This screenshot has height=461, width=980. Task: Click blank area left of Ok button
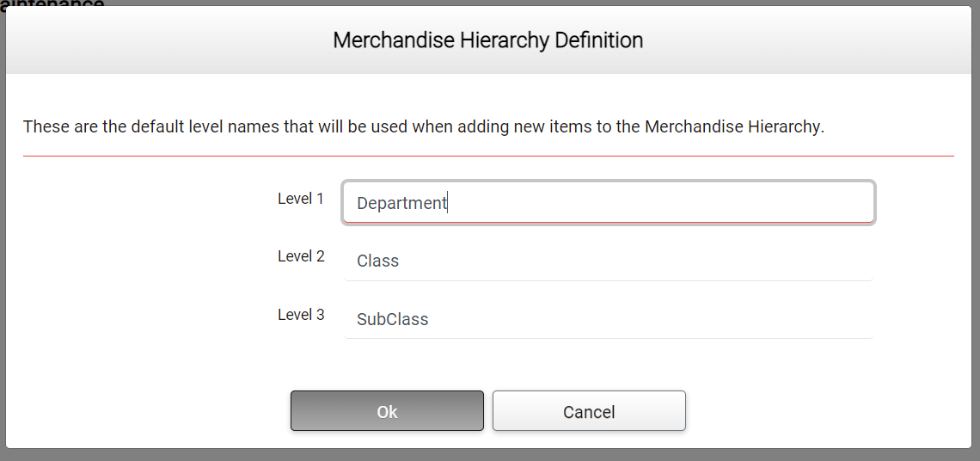pyautogui.click(x=155, y=411)
